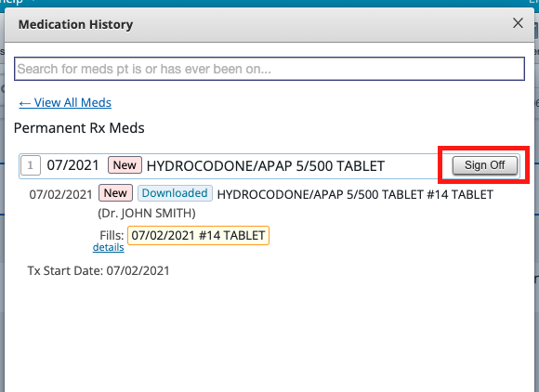This screenshot has height=392, width=539.
Task: Click the medication search input field
Action: pyautogui.click(x=269, y=69)
